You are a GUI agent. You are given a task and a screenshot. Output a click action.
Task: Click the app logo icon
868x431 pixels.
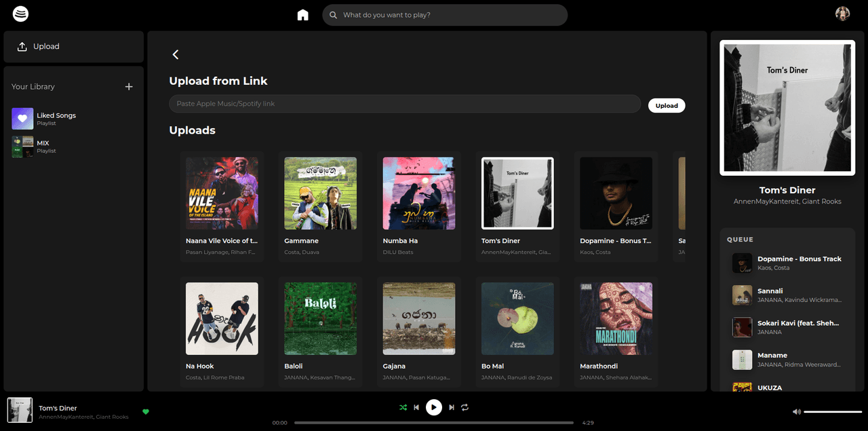[x=21, y=14]
